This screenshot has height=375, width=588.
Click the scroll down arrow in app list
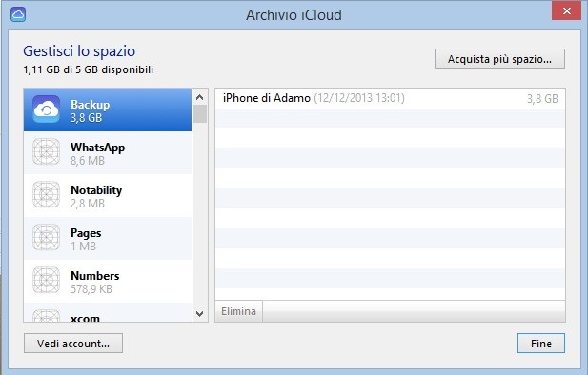(199, 313)
